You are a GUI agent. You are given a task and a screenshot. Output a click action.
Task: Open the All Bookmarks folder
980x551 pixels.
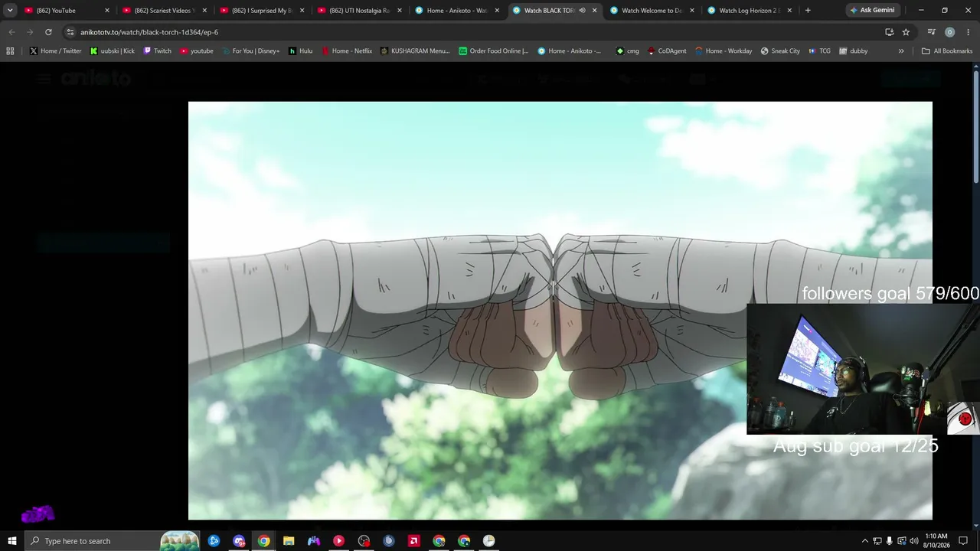coord(947,51)
